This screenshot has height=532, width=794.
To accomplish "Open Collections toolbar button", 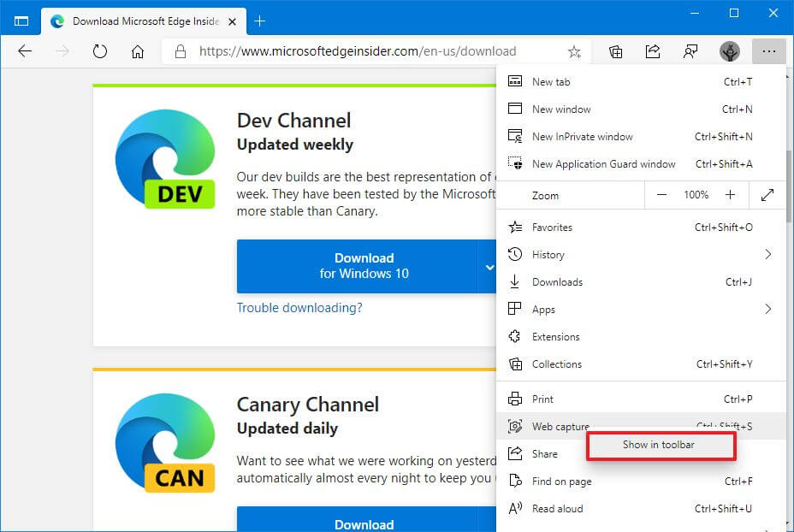I will pyautogui.click(x=615, y=51).
